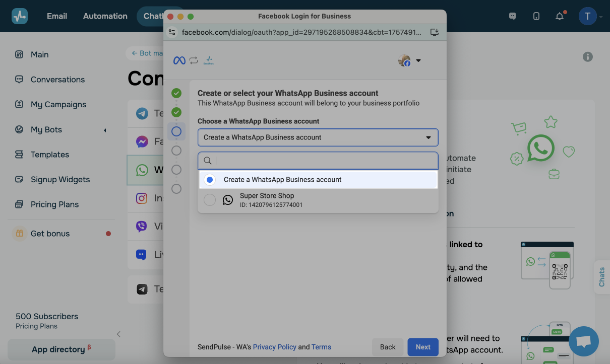Select the Telegram channel icon
Viewport: 610px width, 364px height.
tap(142, 113)
